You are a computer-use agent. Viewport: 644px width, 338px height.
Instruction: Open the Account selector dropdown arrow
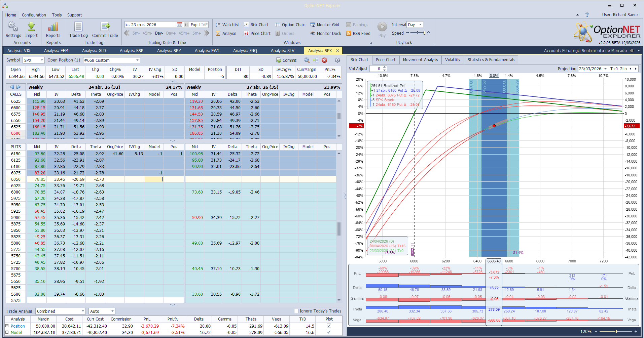pyautogui.click(x=639, y=51)
